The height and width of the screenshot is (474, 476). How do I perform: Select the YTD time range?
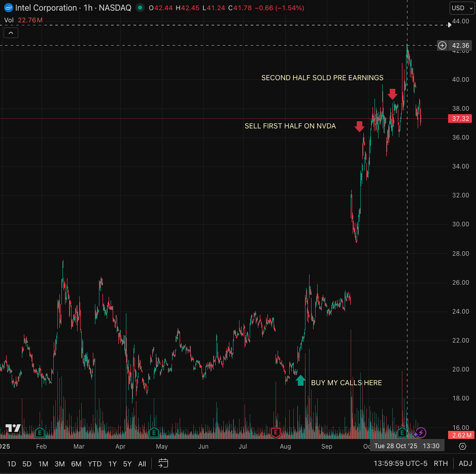[94, 464]
